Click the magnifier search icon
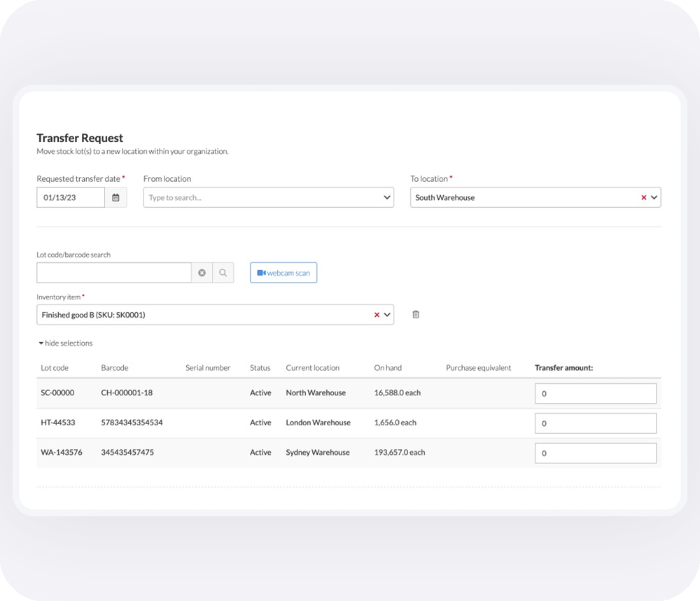Viewport: 700px width, 601px height. coord(223,273)
